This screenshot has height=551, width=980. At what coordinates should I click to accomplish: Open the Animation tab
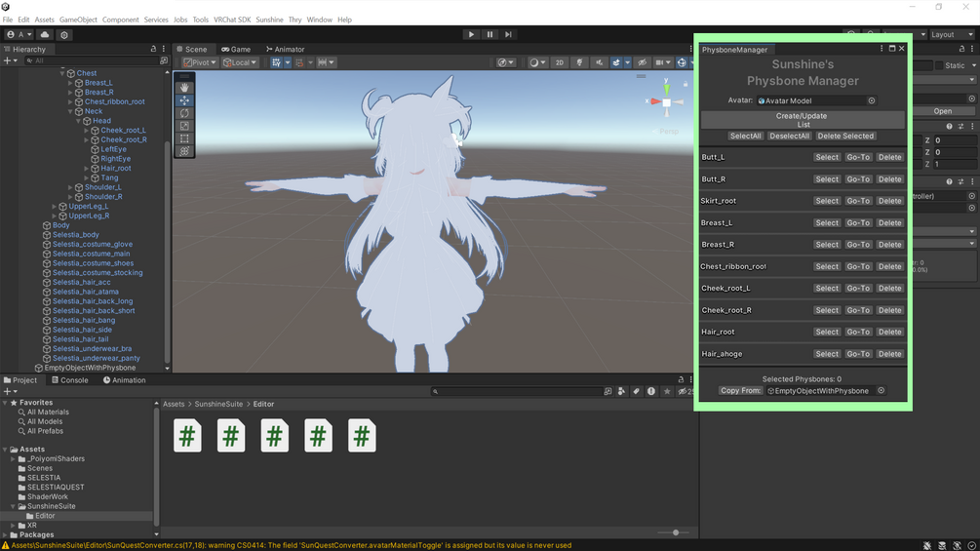click(124, 379)
